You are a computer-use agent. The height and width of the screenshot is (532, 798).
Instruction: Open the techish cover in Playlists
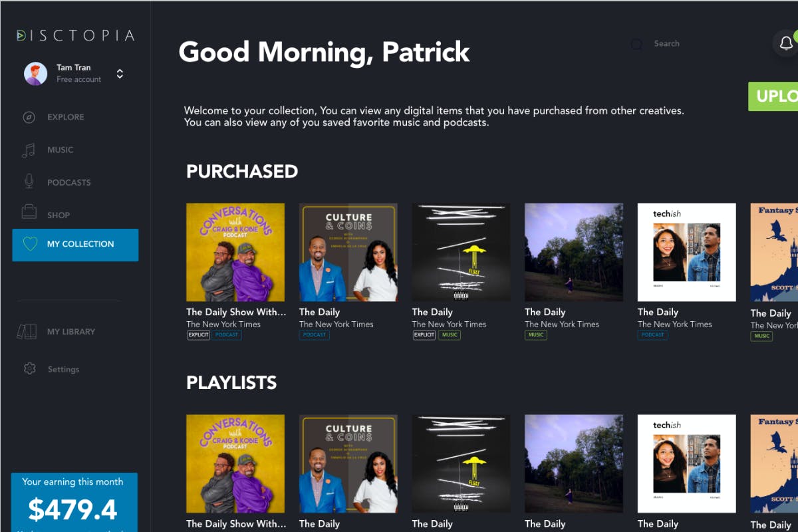pyautogui.click(x=687, y=464)
